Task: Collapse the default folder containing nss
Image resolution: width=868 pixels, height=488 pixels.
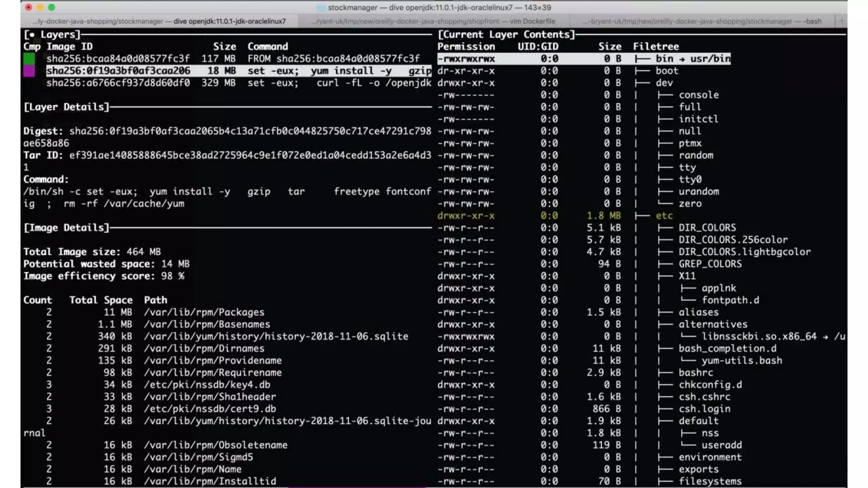Action: pos(698,421)
